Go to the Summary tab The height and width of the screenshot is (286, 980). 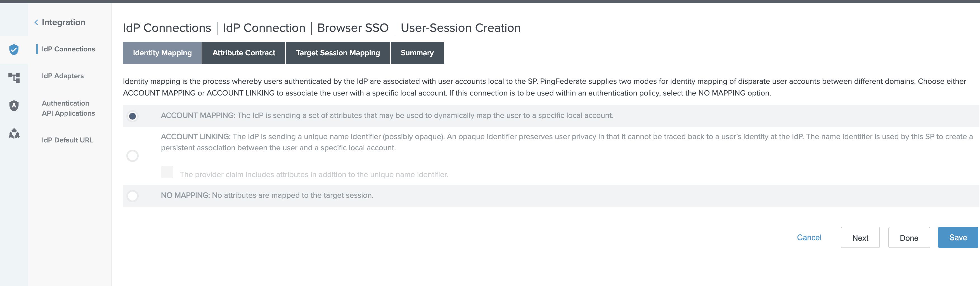click(416, 53)
